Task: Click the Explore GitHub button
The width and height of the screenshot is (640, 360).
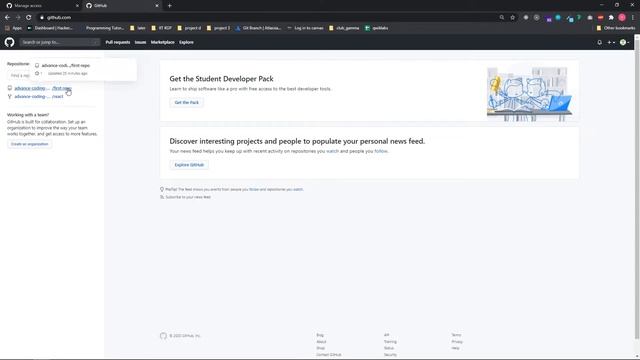Action: point(189,165)
